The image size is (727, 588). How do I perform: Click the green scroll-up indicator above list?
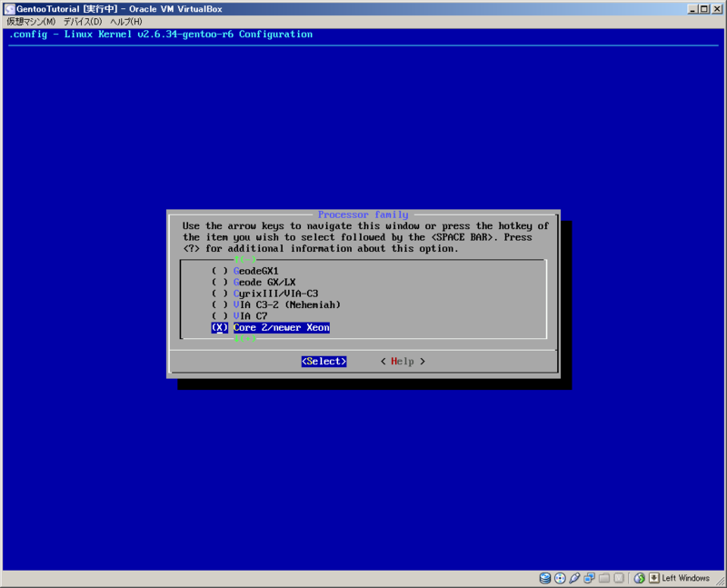(x=244, y=259)
